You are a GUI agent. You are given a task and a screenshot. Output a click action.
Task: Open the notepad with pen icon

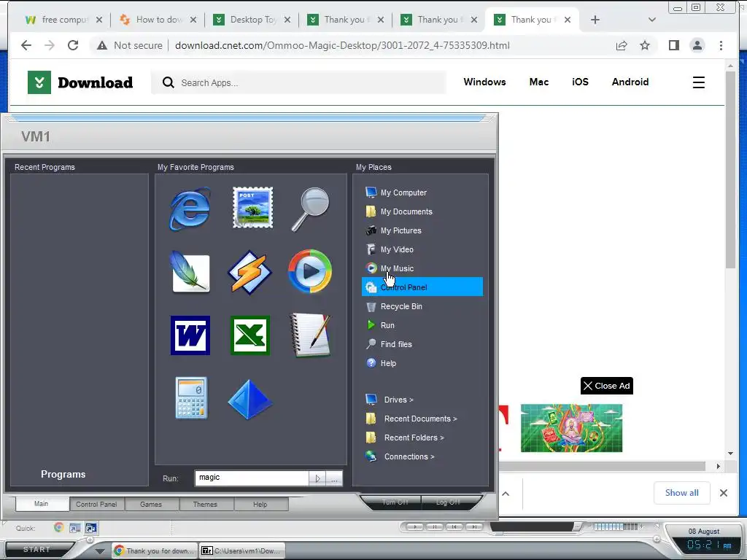(310, 335)
